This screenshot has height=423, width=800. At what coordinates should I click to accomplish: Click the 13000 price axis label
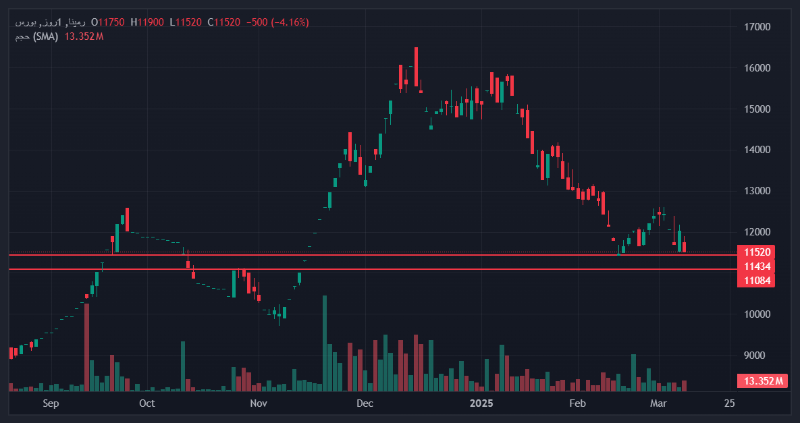click(x=757, y=191)
